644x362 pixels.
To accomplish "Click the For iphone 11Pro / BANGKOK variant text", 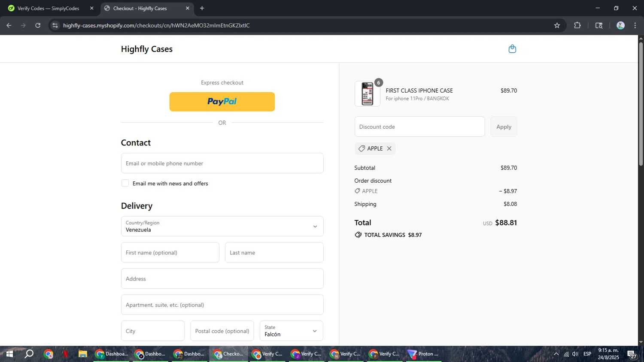I will [x=417, y=99].
